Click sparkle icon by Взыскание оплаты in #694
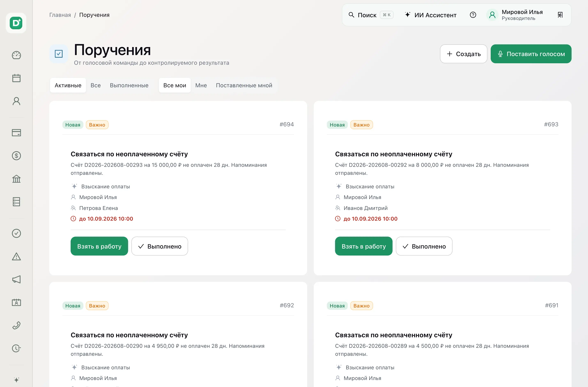This screenshot has height=387, width=588. (x=74, y=186)
